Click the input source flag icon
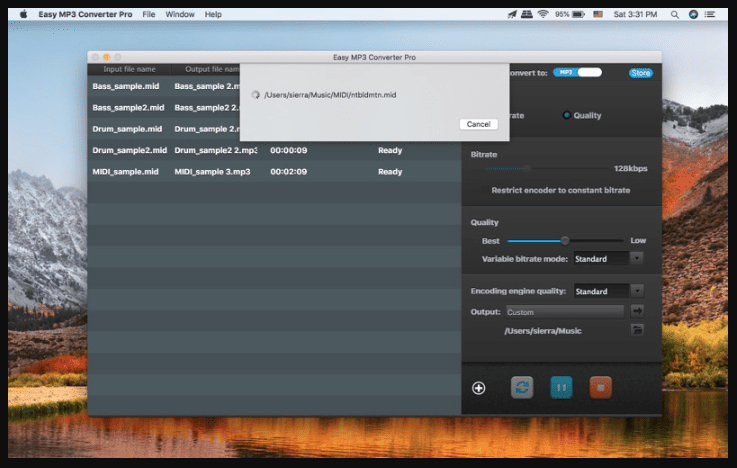This screenshot has width=737, height=468. [598, 15]
